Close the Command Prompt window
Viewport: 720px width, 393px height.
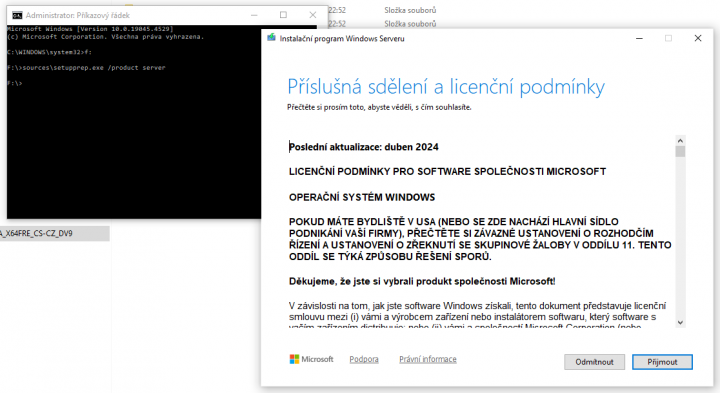(313, 15)
